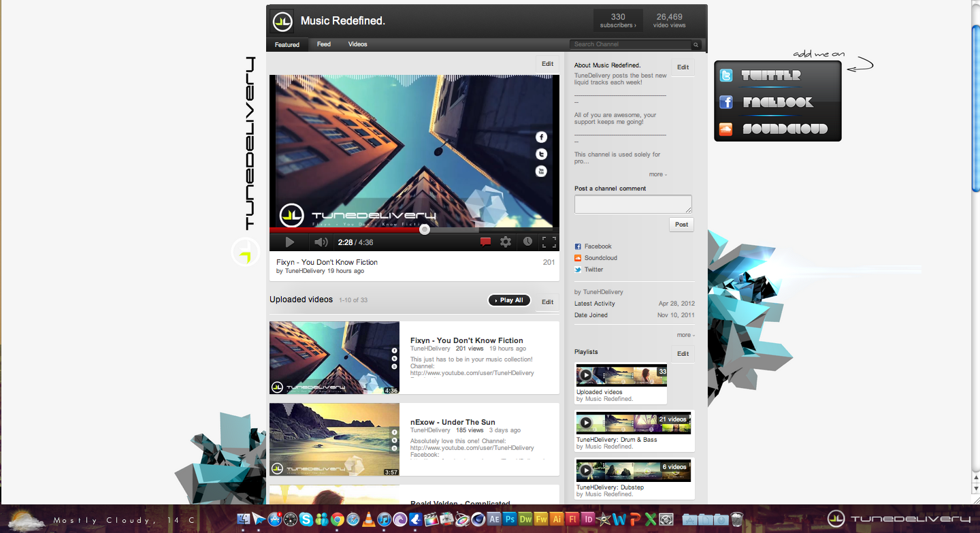Open the Fixyn - You Don't Know Fiction thumbnail

(x=334, y=357)
